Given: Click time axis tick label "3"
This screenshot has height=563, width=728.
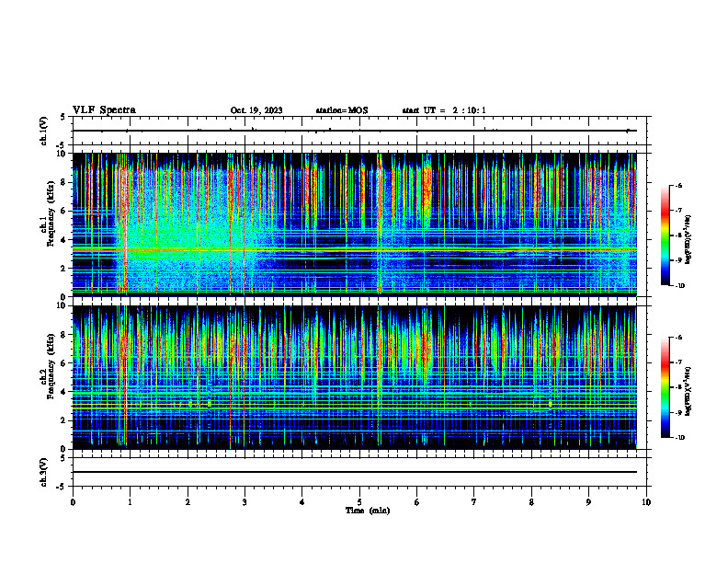Looking at the screenshot, I should tap(245, 502).
